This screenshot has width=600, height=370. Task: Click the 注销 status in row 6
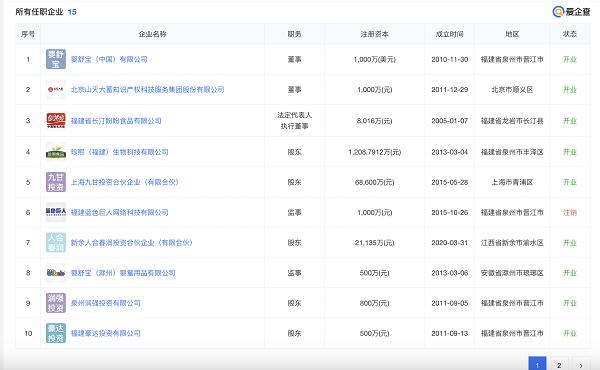coord(569,212)
